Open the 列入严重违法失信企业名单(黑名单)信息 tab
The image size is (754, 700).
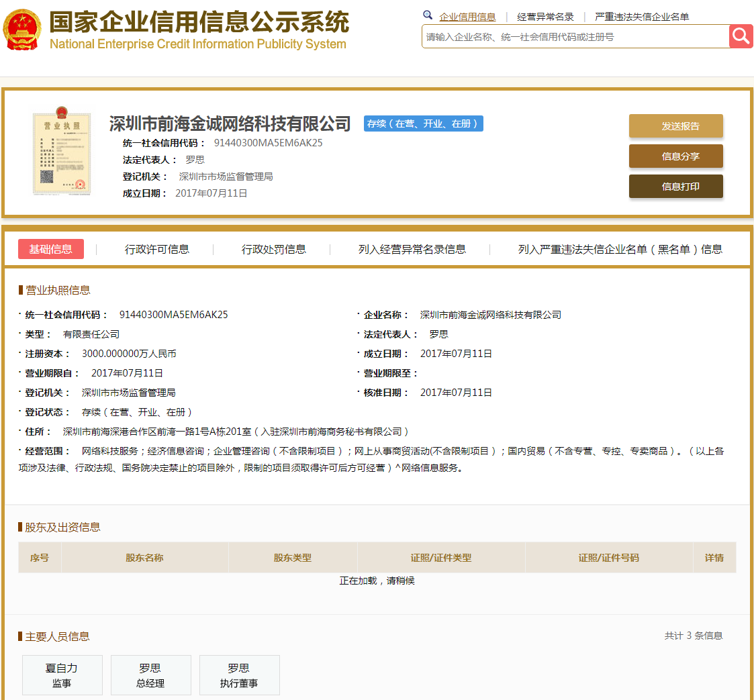point(620,249)
